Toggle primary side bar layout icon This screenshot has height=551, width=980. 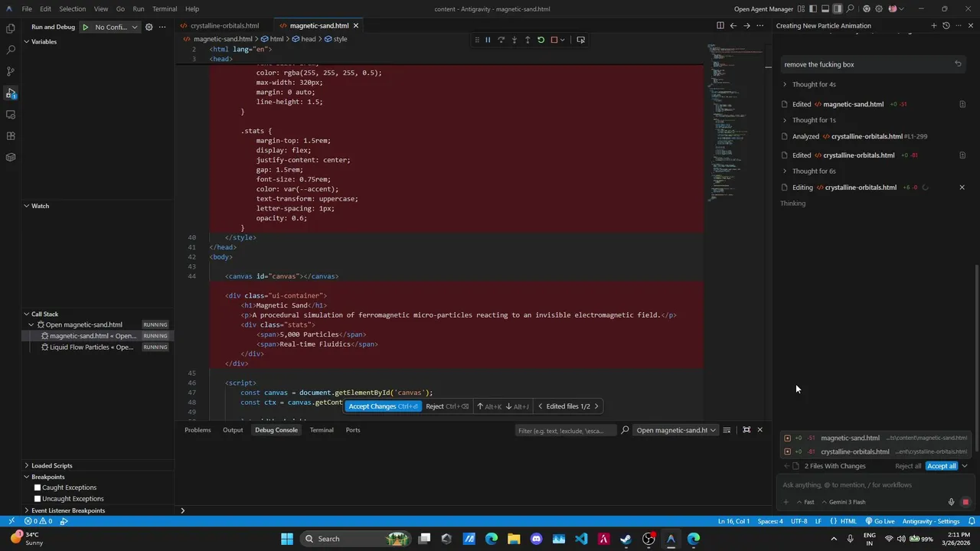813,9
